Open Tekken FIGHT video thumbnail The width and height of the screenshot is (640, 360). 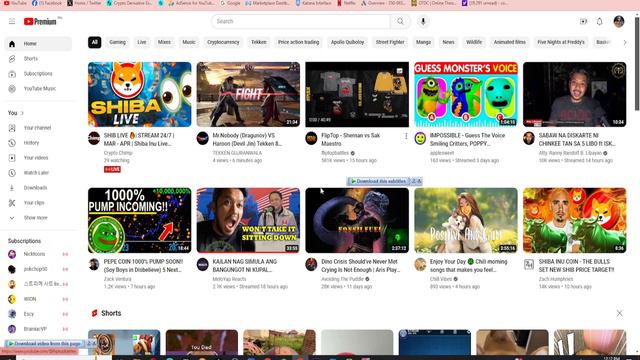248,94
